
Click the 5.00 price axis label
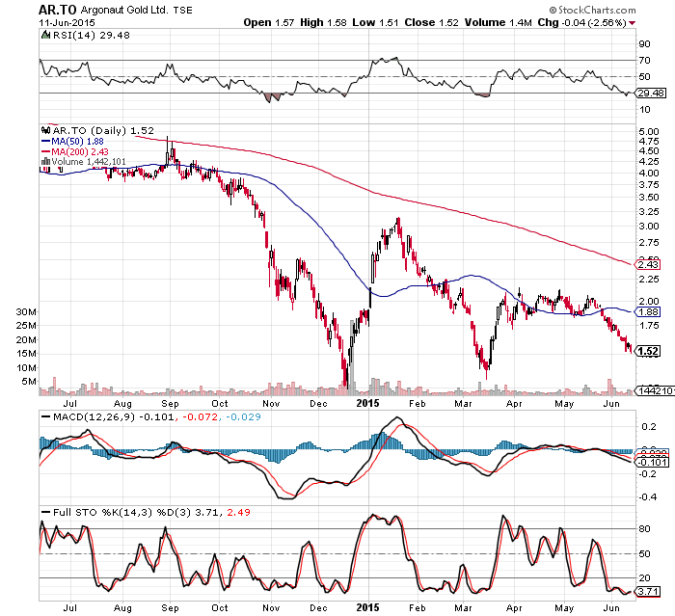tap(649, 132)
